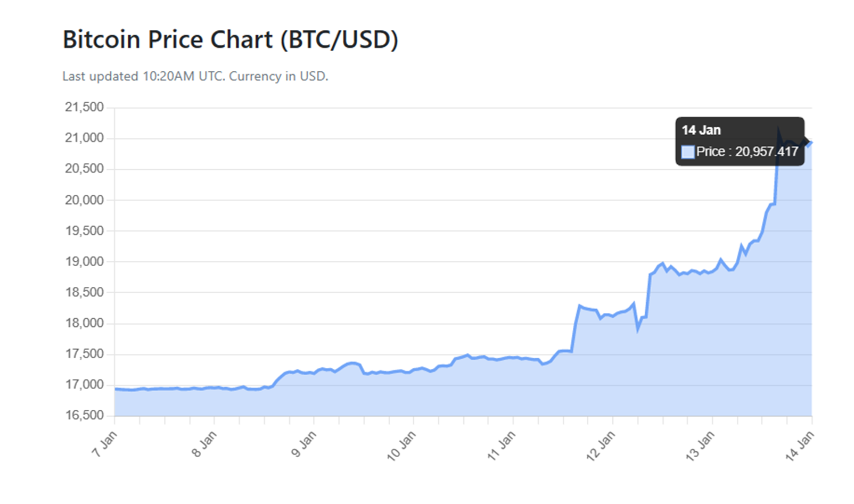854x504 pixels.
Task: Click the tooltip's '14 Jan' title
Action: pos(701,130)
